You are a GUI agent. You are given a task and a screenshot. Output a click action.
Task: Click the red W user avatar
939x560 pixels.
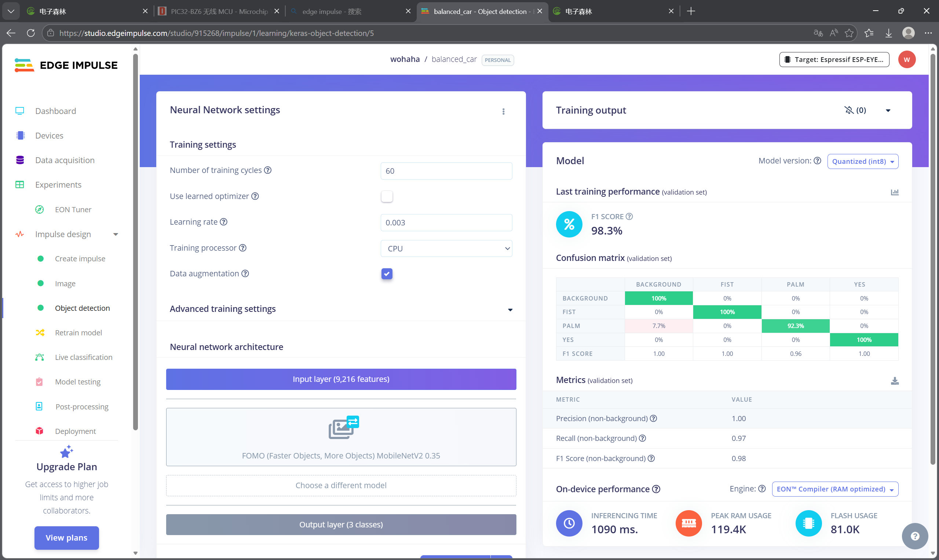point(906,60)
